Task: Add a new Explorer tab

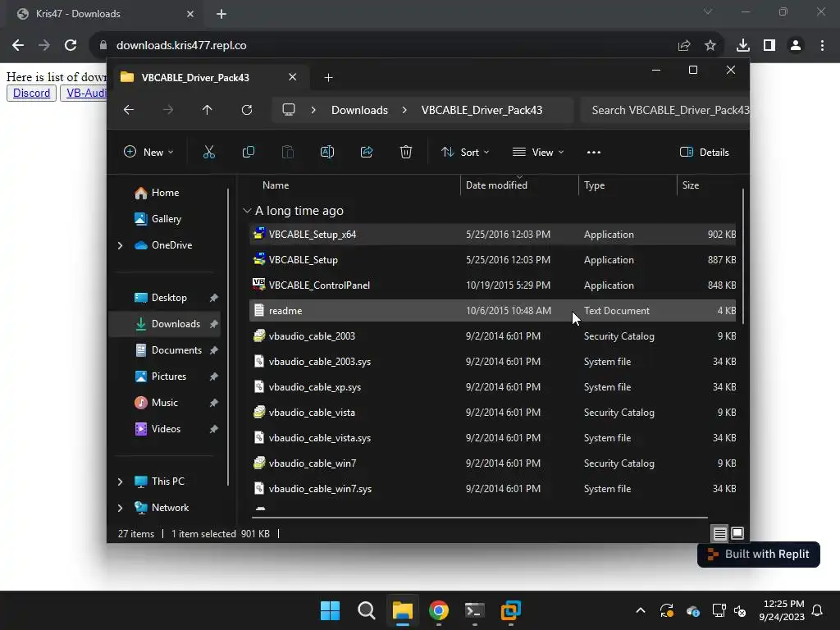Action: click(x=328, y=78)
